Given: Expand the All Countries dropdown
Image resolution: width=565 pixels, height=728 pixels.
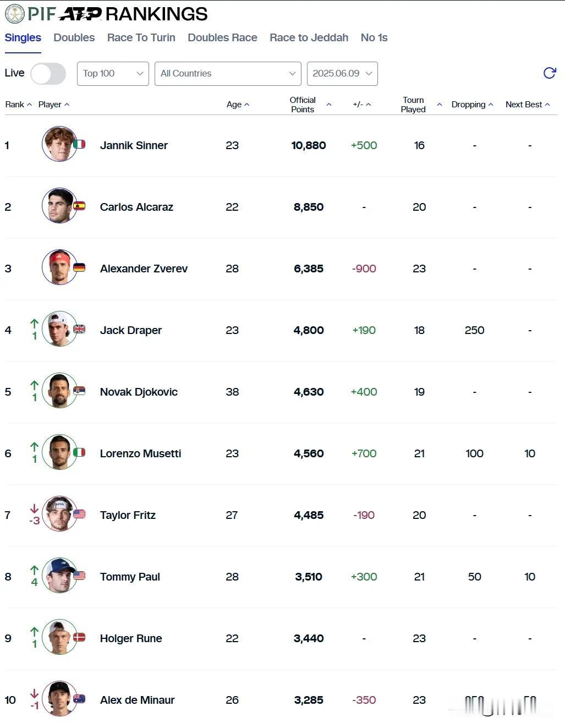Looking at the screenshot, I should pos(228,74).
